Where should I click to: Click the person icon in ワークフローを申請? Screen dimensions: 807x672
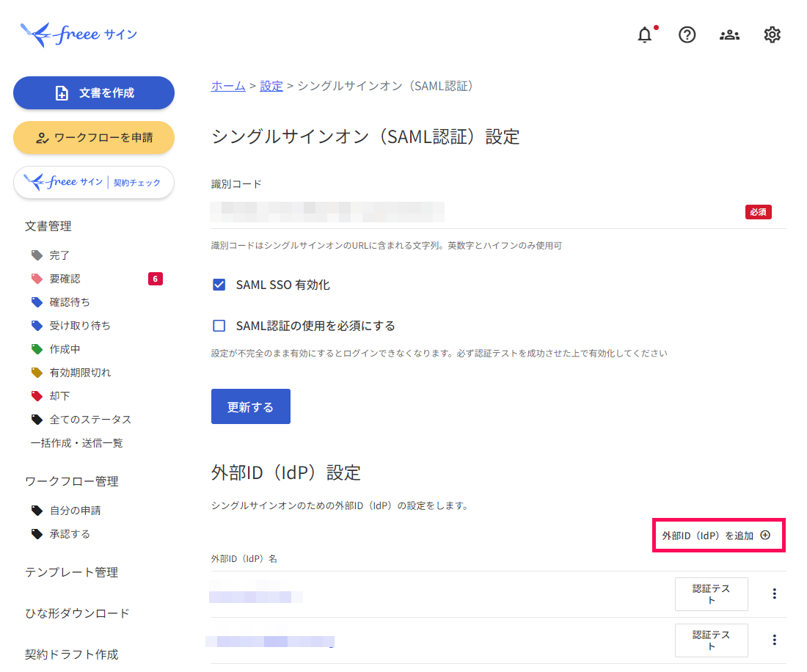[x=43, y=138]
